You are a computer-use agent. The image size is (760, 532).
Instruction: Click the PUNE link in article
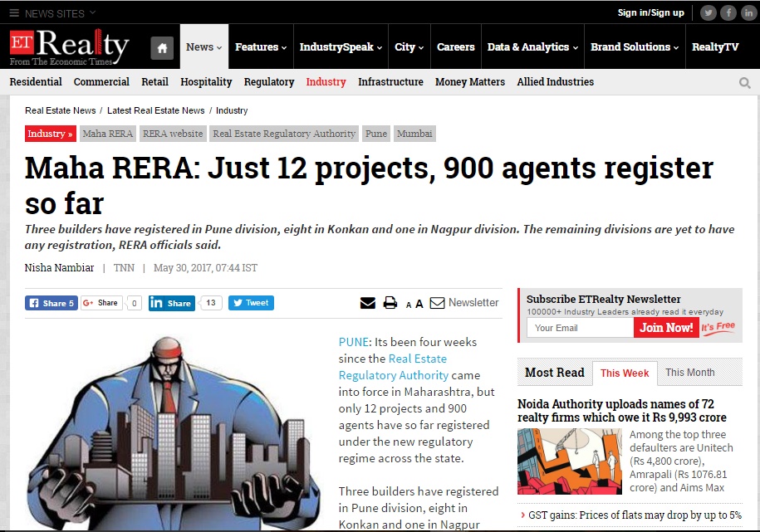[x=353, y=342]
